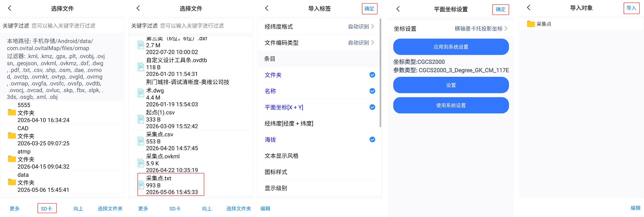Tap 应用到系统设置 button
This screenshot has width=644, height=217.
coord(451,47)
